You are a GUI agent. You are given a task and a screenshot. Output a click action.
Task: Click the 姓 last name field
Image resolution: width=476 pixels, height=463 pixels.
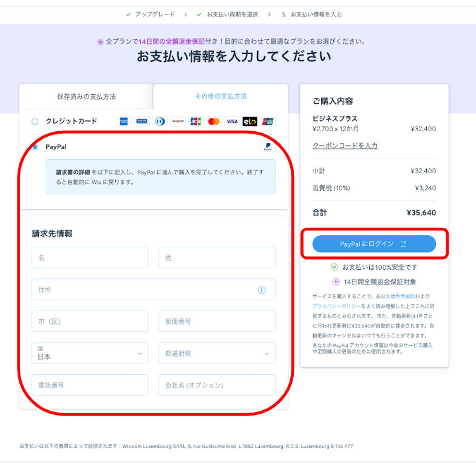pos(217,258)
